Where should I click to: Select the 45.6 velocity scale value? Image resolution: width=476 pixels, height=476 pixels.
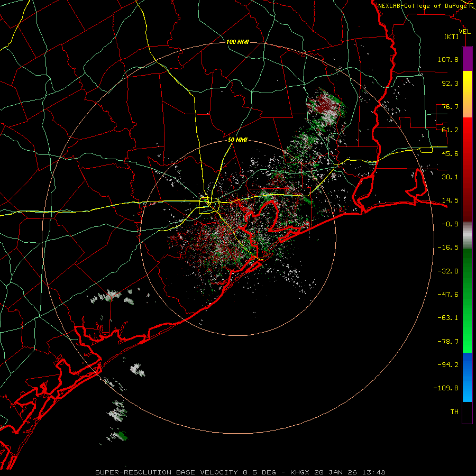click(450, 153)
